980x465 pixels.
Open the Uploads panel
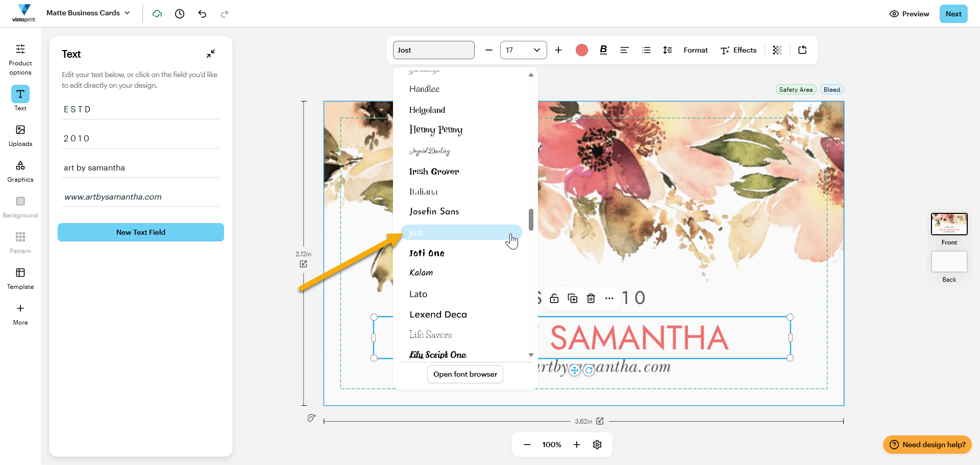(x=20, y=136)
